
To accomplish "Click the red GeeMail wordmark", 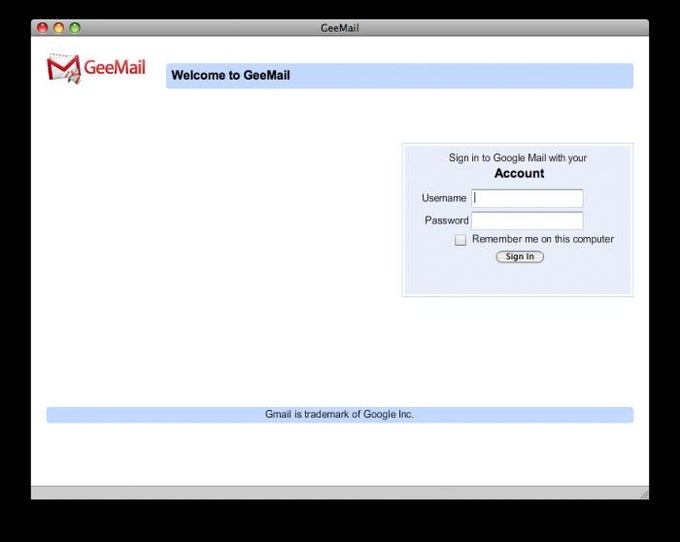I will tap(114, 68).
